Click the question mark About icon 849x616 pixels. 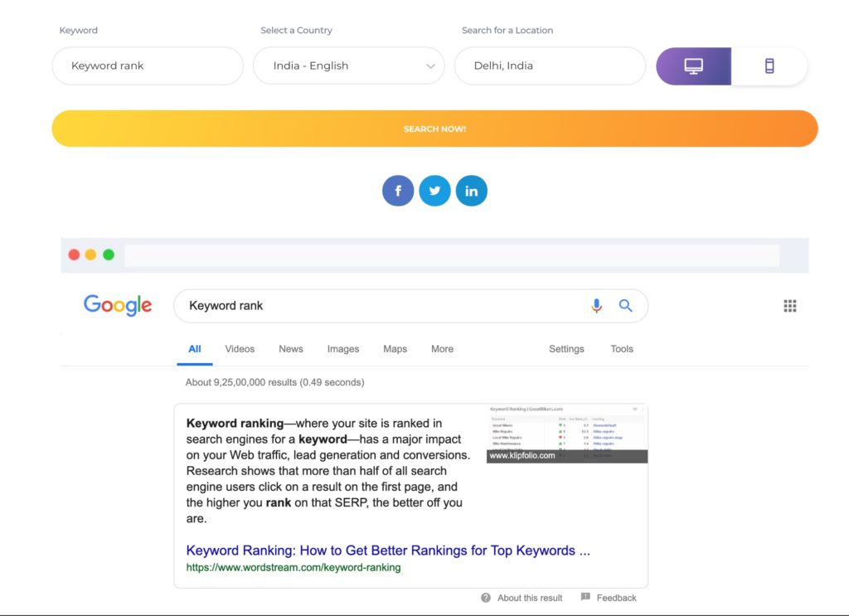pos(486,598)
